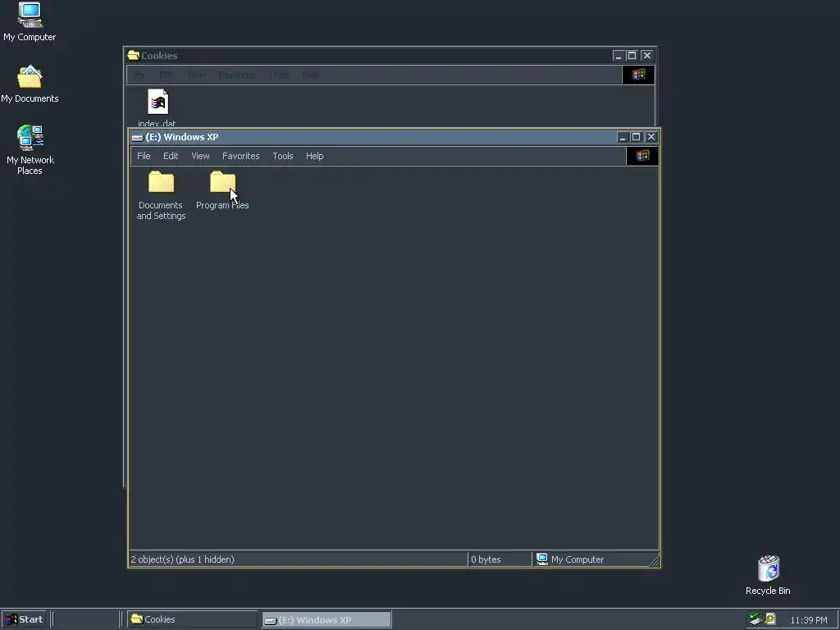This screenshot has width=840, height=630.
Task: Open Tools menu in Windows XP window
Action: [x=283, y=156]
